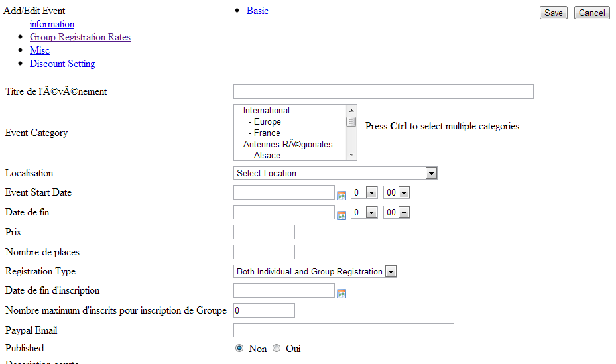The width and height of the screenshot is (616, 364).
Task: Focus the event title input field
Action: click(x=383, y=91)
